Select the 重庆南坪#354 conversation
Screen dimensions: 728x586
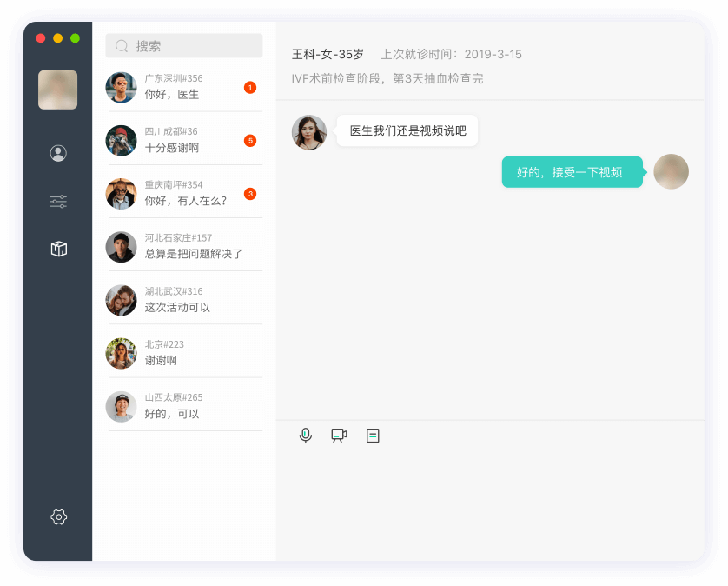[x=183, y=193]
